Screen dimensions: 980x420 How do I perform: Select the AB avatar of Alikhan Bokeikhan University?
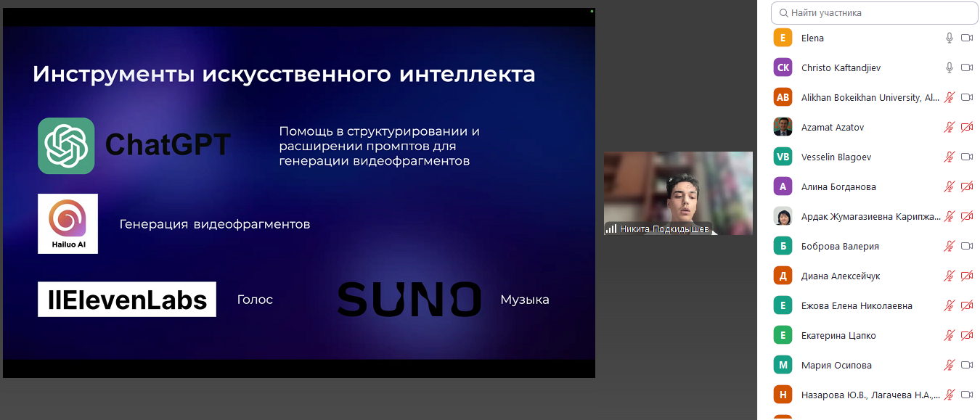783,97
